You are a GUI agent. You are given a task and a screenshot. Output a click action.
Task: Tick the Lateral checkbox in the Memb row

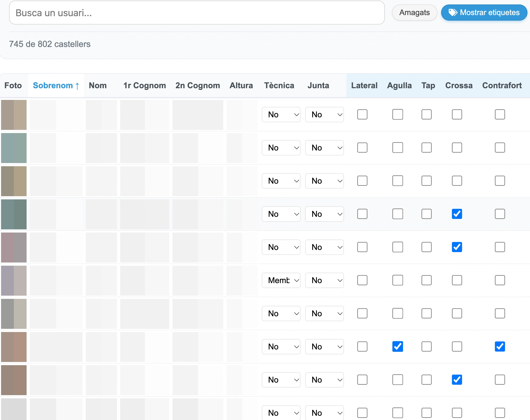click(x=362, y=280)
